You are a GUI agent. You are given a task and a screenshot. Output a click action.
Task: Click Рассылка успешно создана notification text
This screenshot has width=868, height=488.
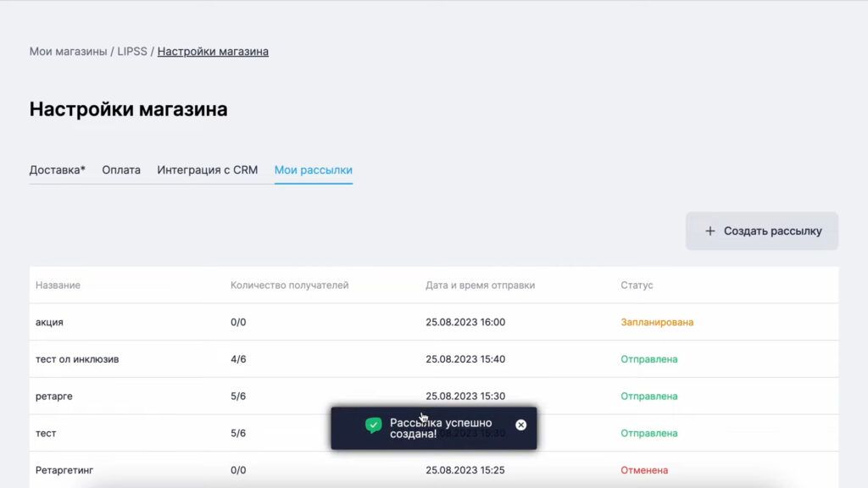[441, 428]
